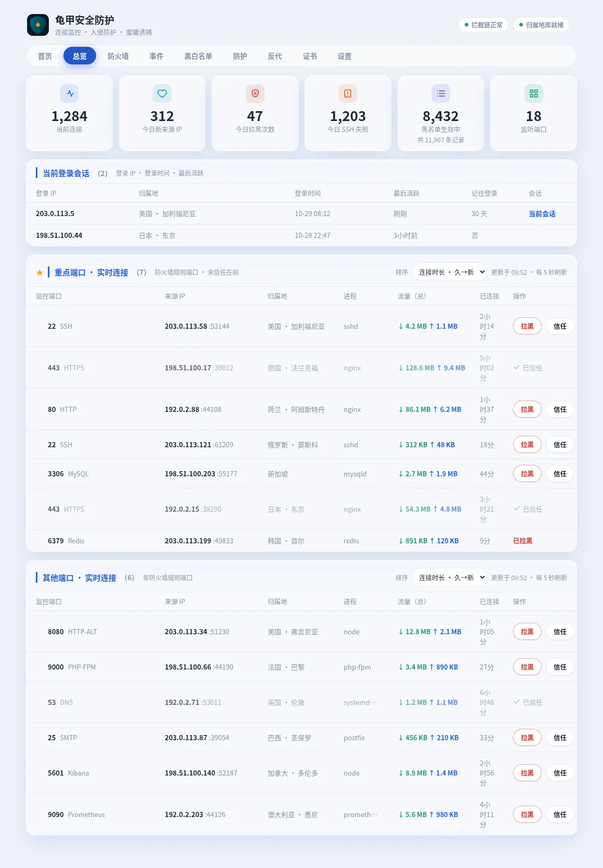Click the 拦截链正常 status pill
The height and width of the screenshot is (868, 603).
pos(483,25)
